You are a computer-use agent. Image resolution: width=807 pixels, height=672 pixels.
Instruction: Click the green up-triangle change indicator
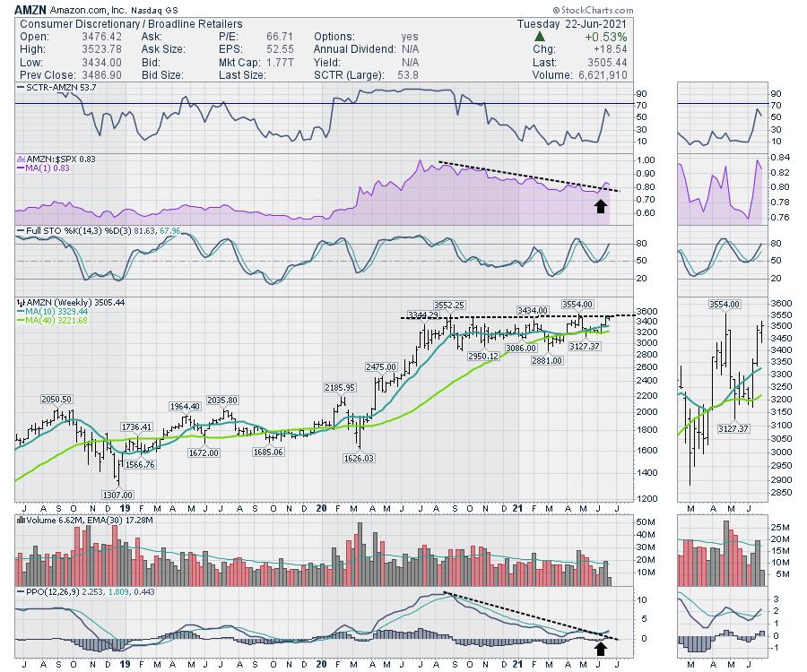pyautogui.click(x=539, y=37)
